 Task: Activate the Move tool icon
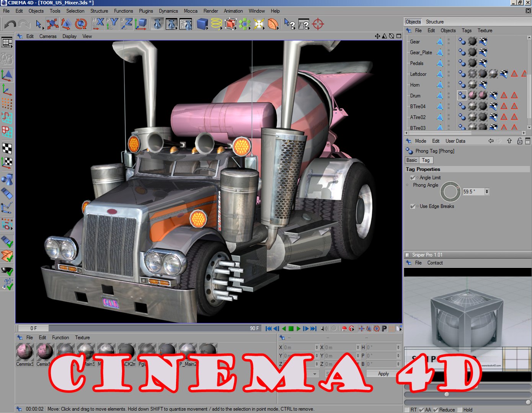52,24
